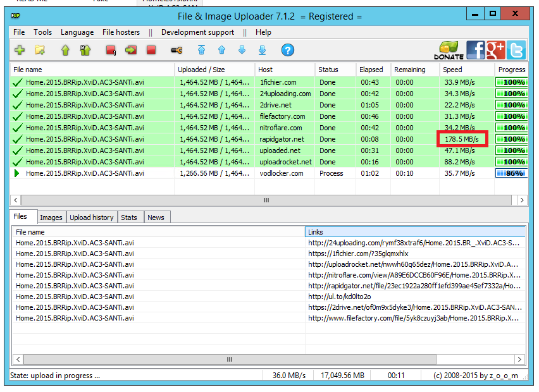Viewport: 539px width, 392px height.
Task: Switch to the Stats tab
Action: click(x=129, y=217)
